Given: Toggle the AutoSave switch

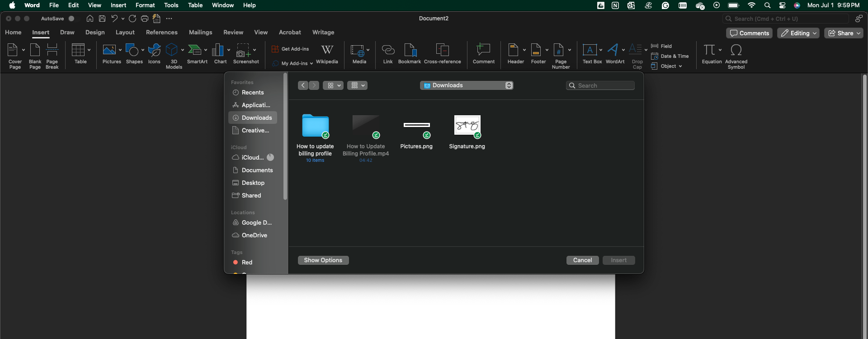Looking at the screenshot, I should click(73, 19).
